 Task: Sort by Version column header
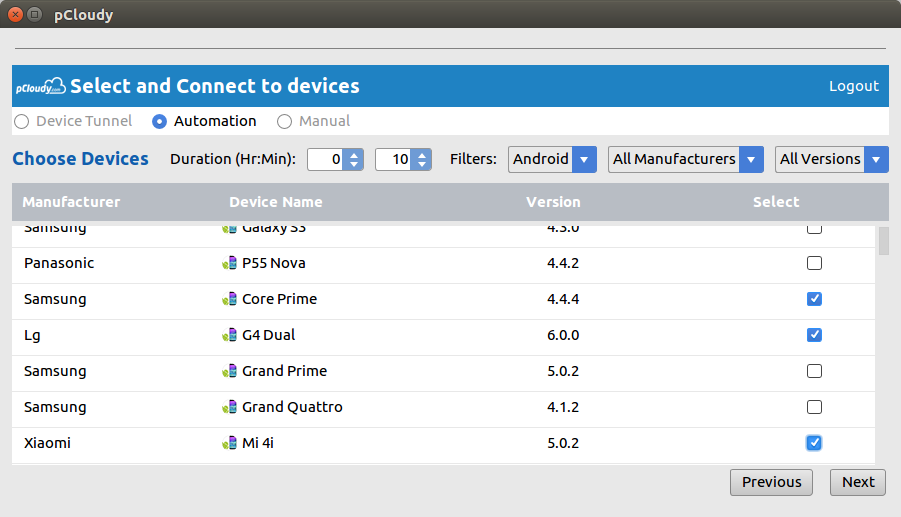point(553,202)
